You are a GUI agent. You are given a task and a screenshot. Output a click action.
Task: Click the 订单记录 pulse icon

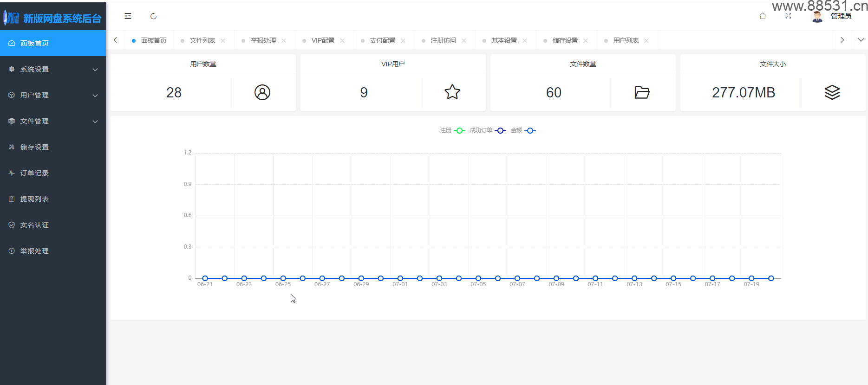point(12,173)
